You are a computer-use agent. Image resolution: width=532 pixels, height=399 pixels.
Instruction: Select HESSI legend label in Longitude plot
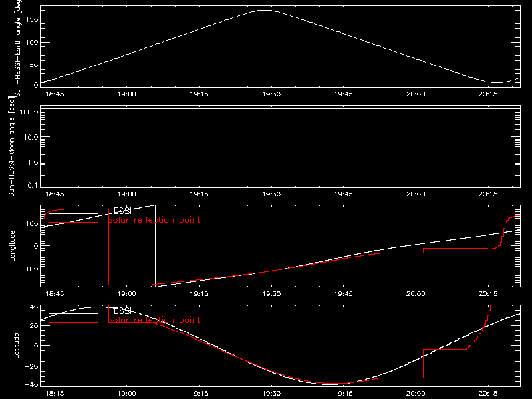click(119, 211)
